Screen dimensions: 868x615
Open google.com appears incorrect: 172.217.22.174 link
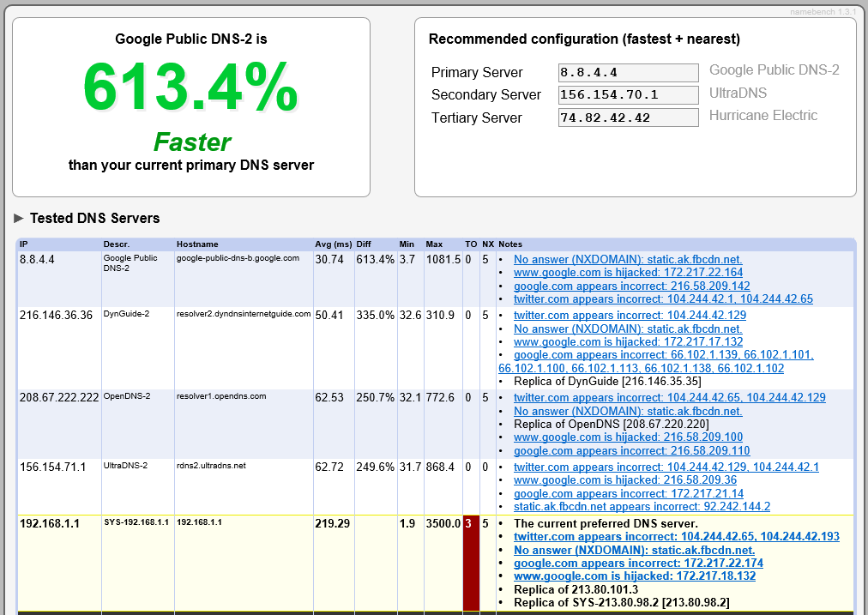click(638, 563)
